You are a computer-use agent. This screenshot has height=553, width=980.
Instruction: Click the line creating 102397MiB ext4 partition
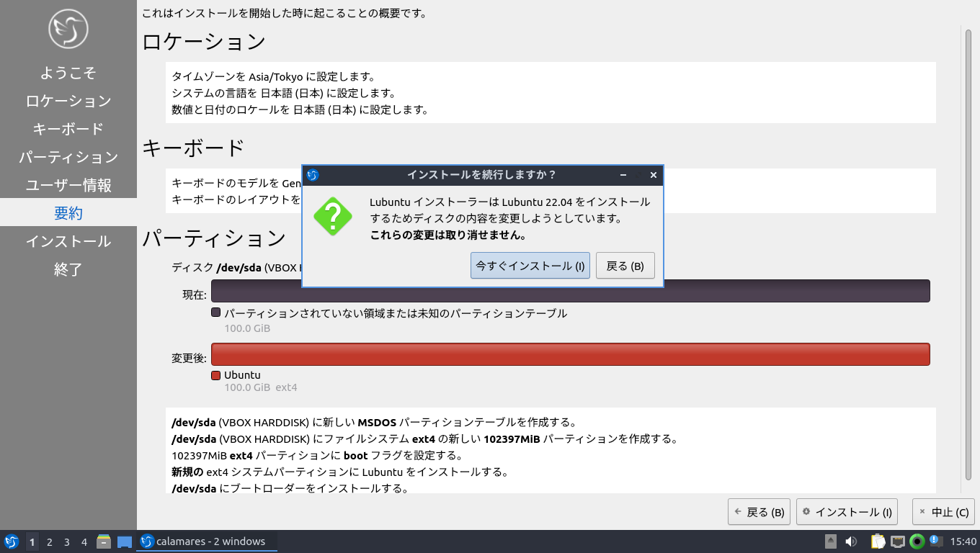[424, 439]
